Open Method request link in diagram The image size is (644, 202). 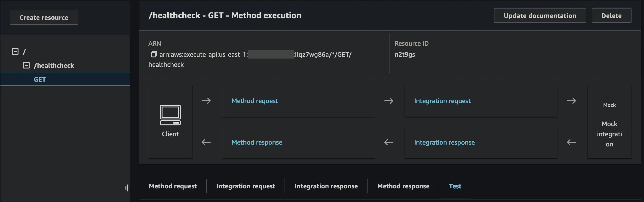255,101
